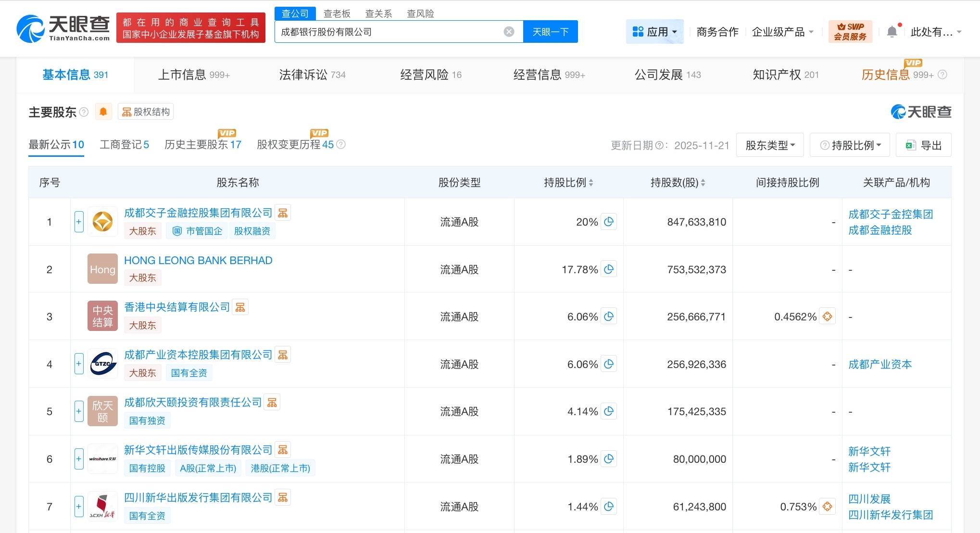980x533 pixels.
Task: Open HONG LEONG BANK BERHAD link
Action: click(198, 260)
